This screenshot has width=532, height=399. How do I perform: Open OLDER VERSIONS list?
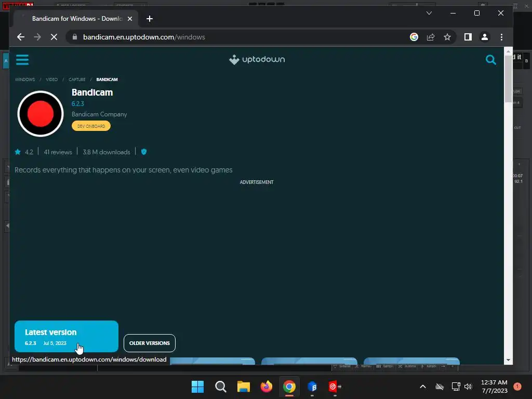[x=150, y=343]
